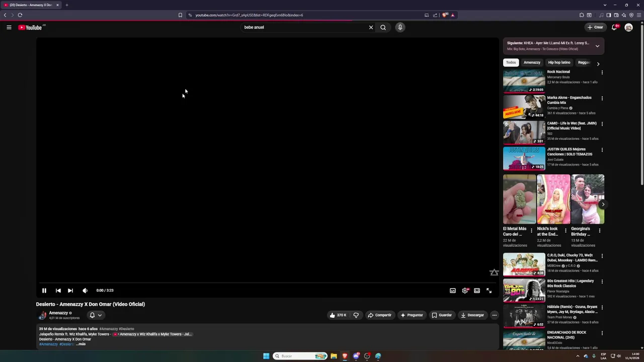Viewport: 644px width, 362px height.
Task: Dislike the Desierto video
Action: (356, 315)
